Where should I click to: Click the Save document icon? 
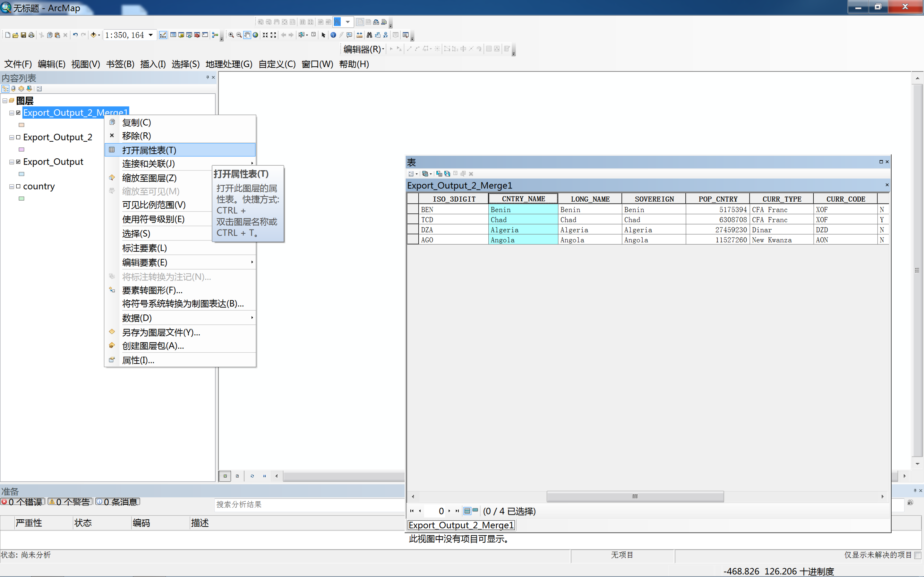pos(23,35)
